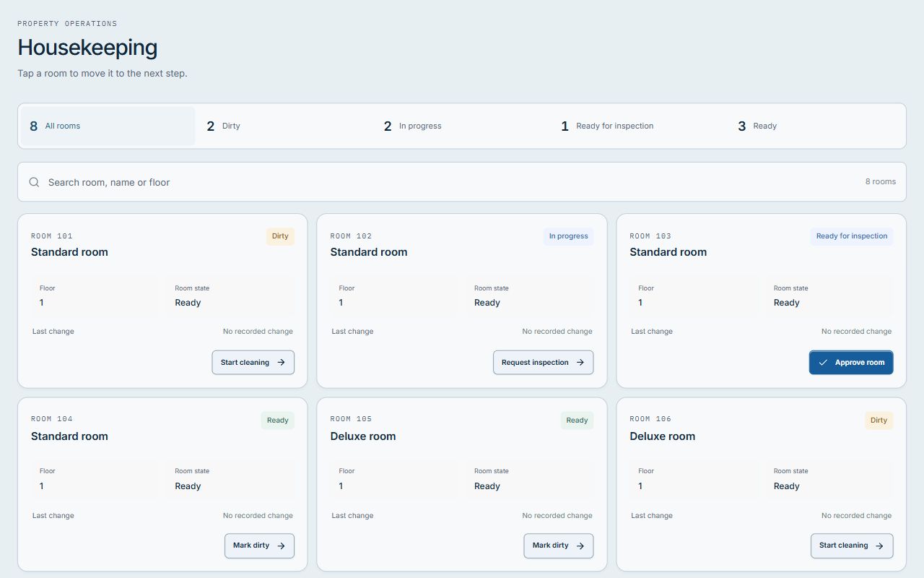Mark Room 104 as dirty

259,545
